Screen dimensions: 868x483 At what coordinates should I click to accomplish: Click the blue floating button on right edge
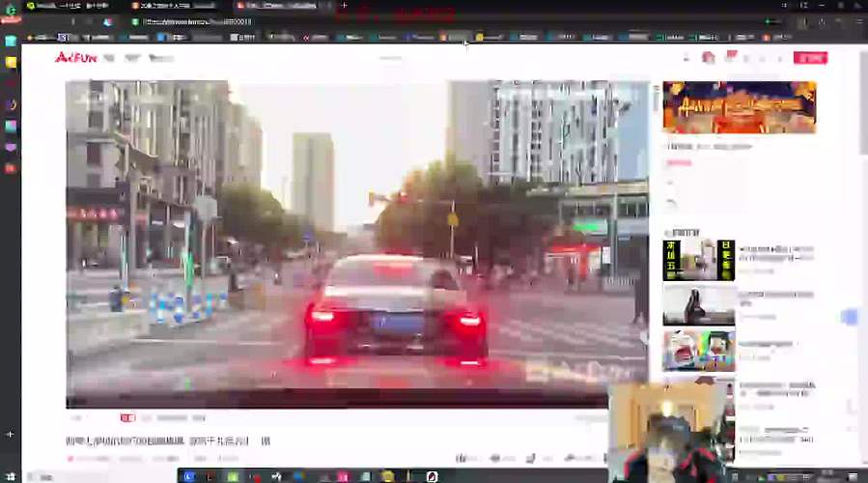click(x=850, y=317)
